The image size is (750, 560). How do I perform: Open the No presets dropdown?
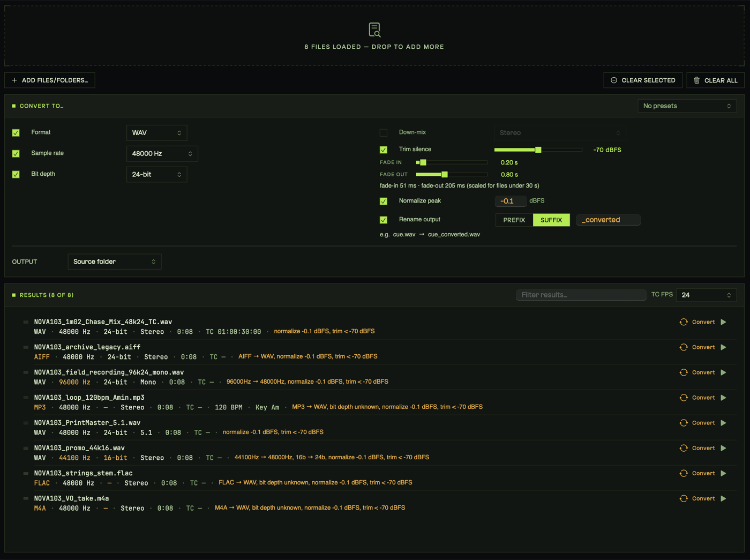pos(687,106)
